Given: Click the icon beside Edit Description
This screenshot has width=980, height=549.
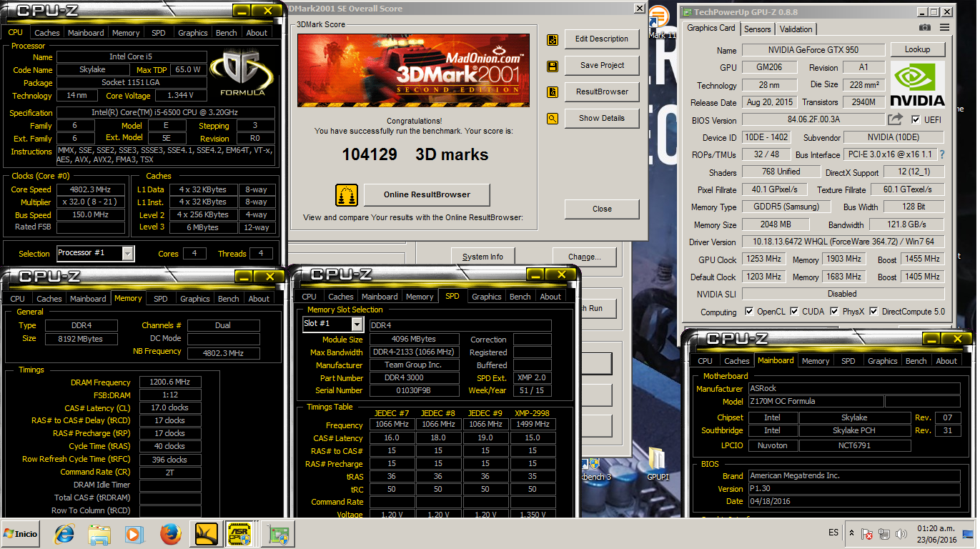Looking at the screenshot, I should pyautogui.click(x=553, y=40).
